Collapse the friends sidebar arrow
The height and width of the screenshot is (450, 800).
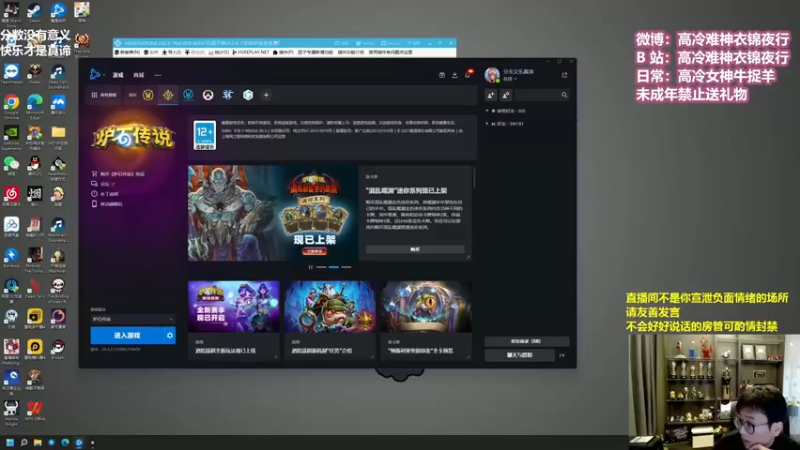tap(562, 355)
